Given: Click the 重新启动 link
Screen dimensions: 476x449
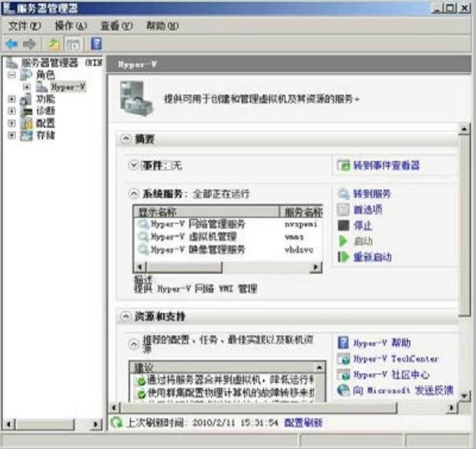Looking at the screenshot, I should point(373,257).
